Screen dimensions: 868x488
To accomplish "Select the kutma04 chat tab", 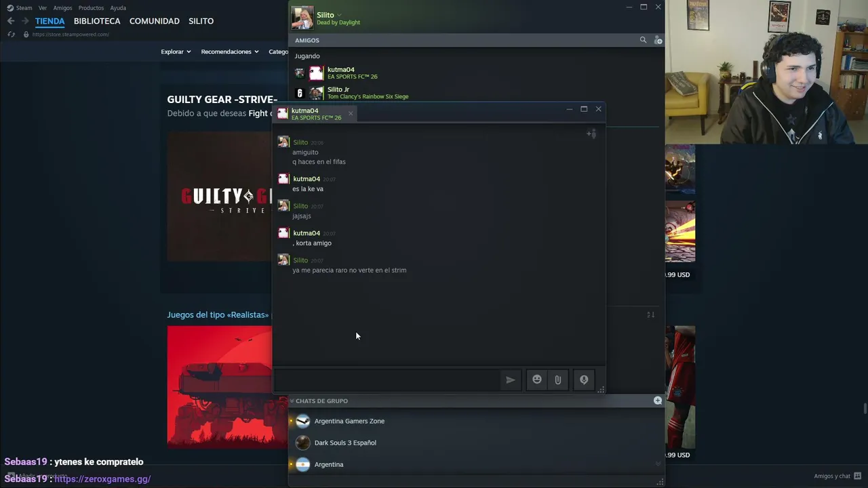I will click(x=315, y=113).
